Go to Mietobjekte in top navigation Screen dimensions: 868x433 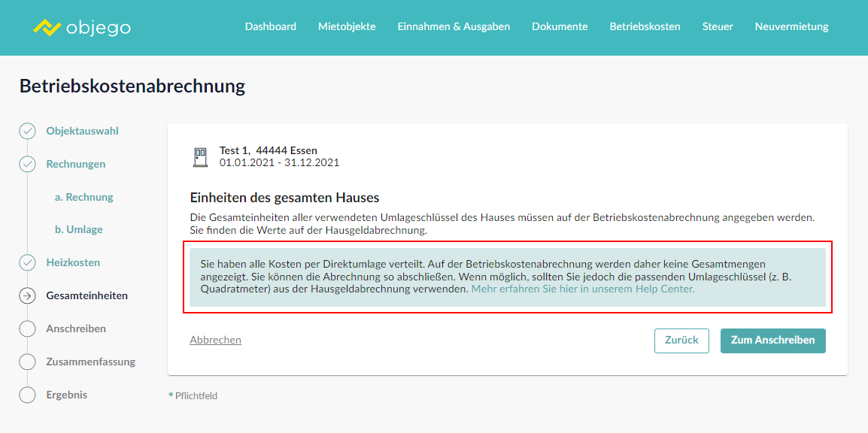click(x=347, y=26)
